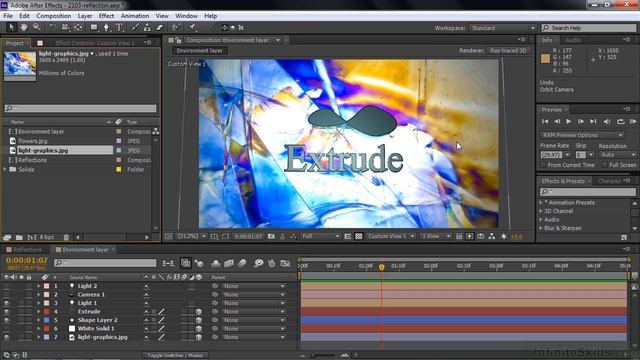Select the Puppet Pin tool
This screenshot has width=640, height=360.
click(x=192, y=27)
